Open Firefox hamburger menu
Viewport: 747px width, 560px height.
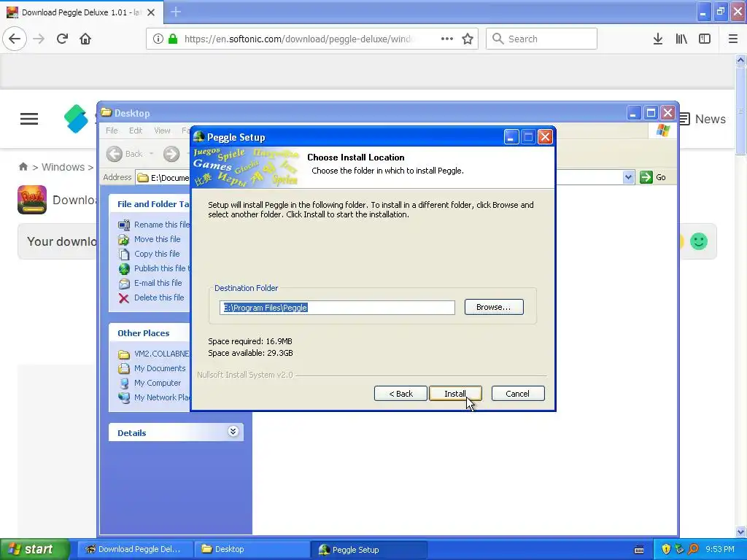coord(733,39)
